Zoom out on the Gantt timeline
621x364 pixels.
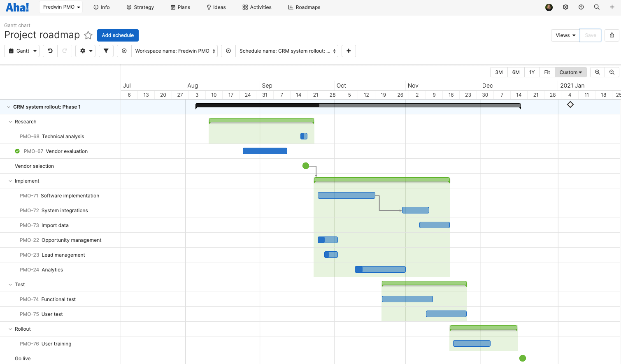(612, 72)
